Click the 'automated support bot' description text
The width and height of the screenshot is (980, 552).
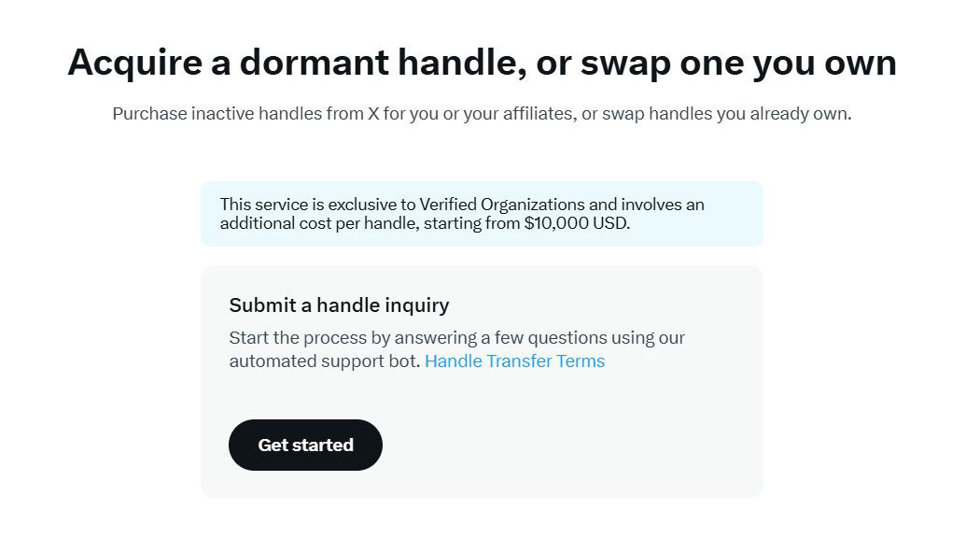(x=325, y=361)
